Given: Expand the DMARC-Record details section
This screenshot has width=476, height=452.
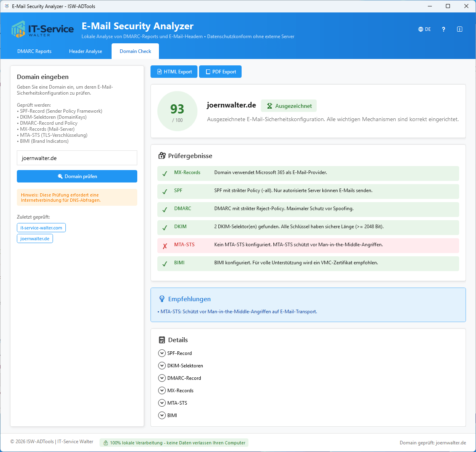Looking at the screenshot, I should pos(162,378).
